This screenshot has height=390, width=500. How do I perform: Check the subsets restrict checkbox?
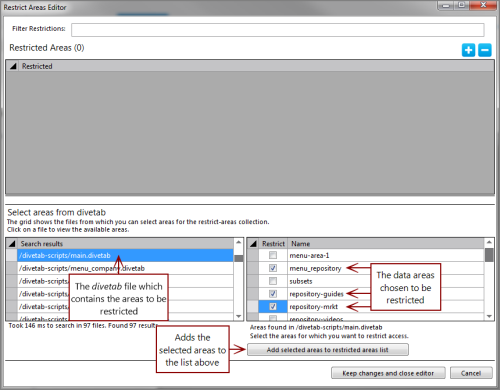[x=273, y=281]
